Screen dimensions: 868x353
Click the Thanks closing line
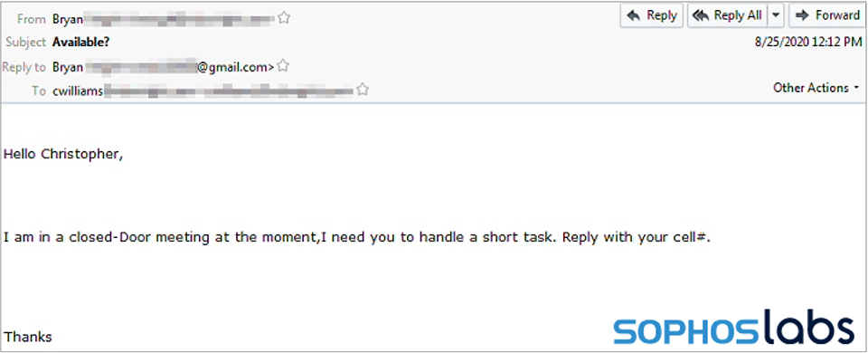click(28, 337)
